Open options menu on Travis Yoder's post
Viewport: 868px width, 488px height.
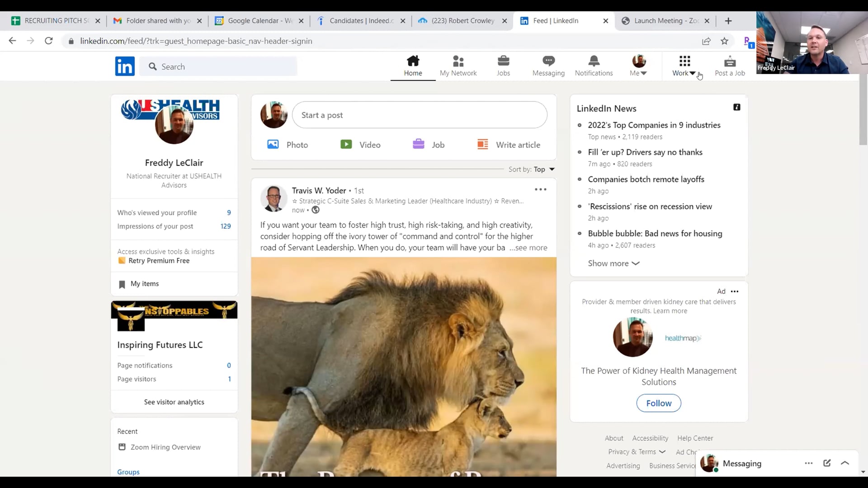[x=540, y=189]
